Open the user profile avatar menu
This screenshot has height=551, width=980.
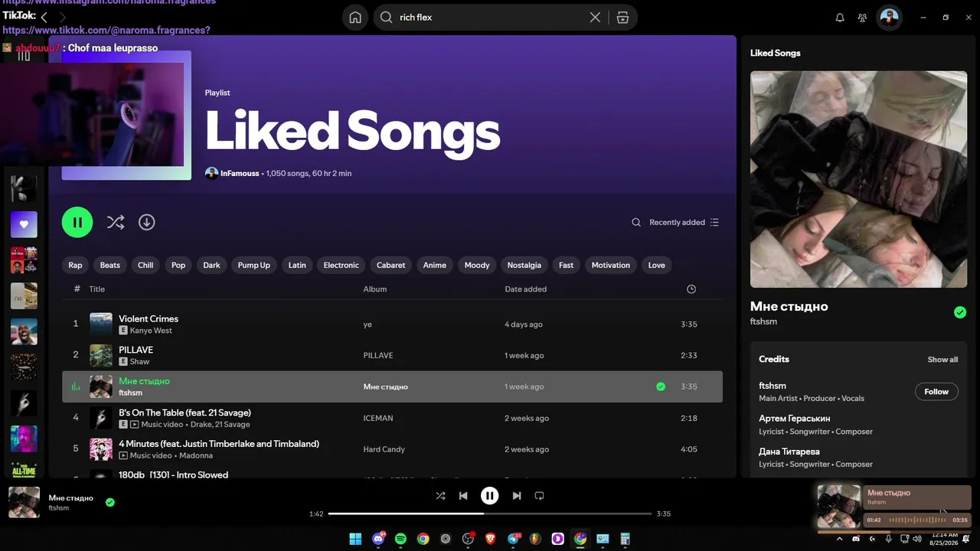click(x=890, y=18)
